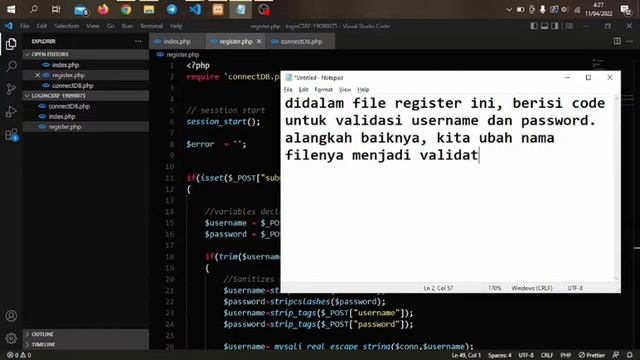This screenshot has height=360, width=640.
Task: Open the VS Code View menu
Action: pyautogui.click(x=93, y=26)
